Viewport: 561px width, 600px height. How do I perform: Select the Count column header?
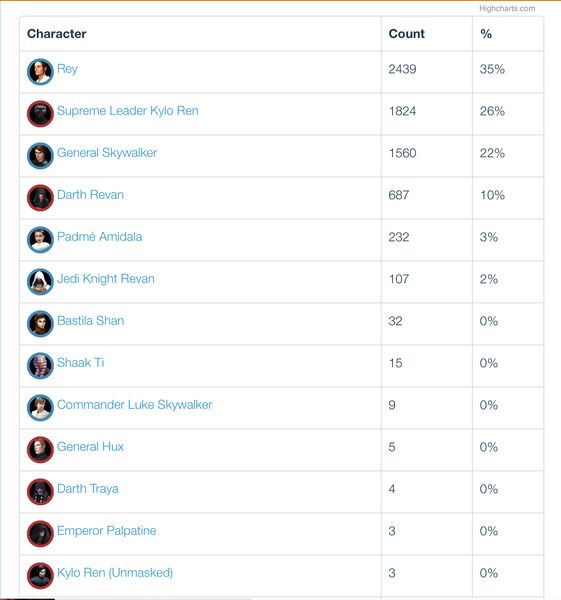[406, 34]
